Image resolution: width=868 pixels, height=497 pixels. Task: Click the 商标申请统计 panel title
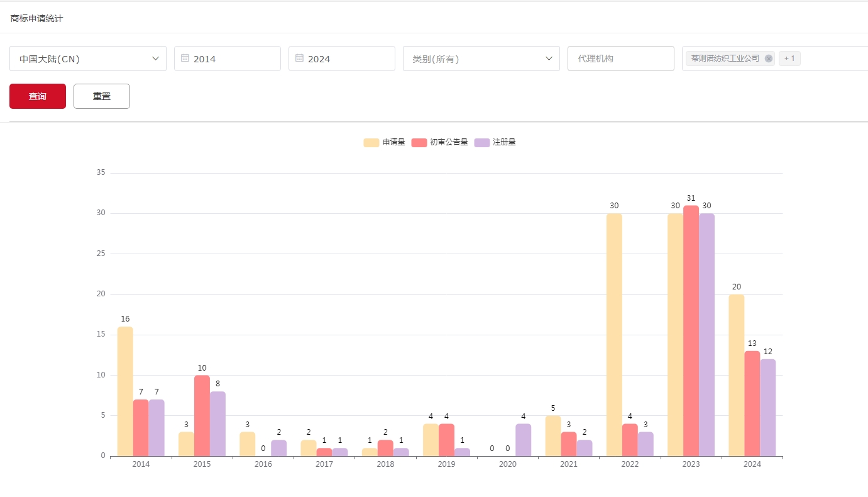[x=36, y=18]
